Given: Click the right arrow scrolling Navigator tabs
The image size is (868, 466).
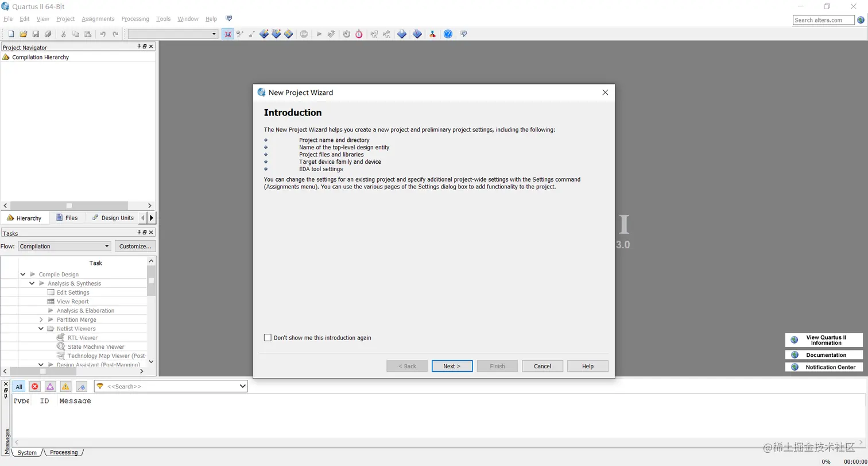Looking at the screenshot, I should (x=152, y=218).
